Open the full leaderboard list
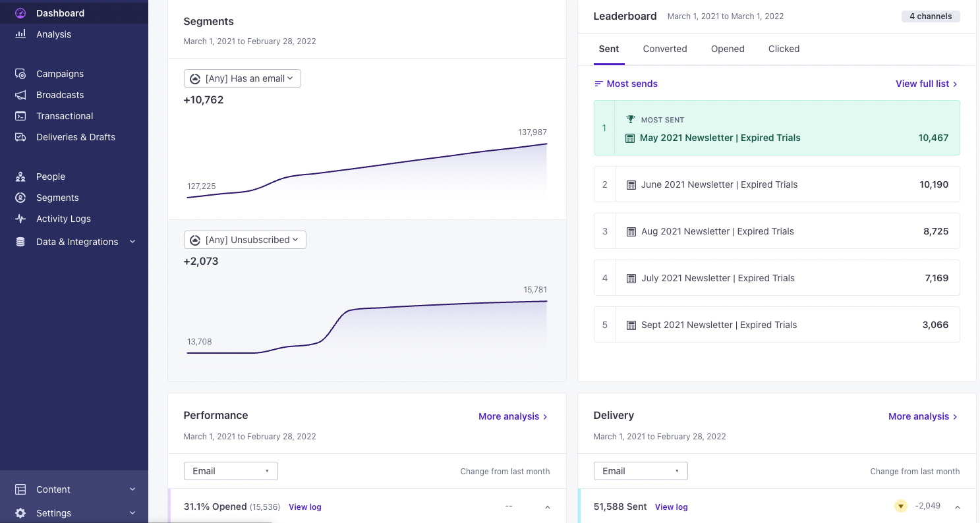 pyautogui.click(x=927, y=84)
